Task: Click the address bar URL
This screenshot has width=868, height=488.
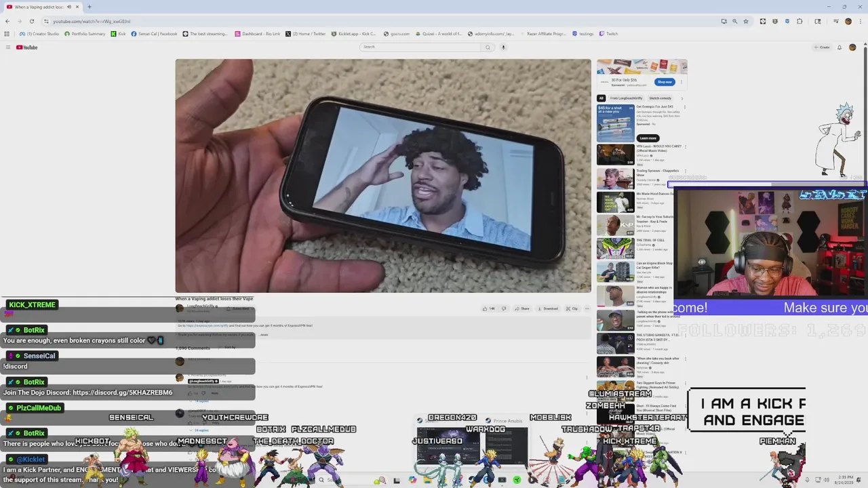Action: click(92, 21)
